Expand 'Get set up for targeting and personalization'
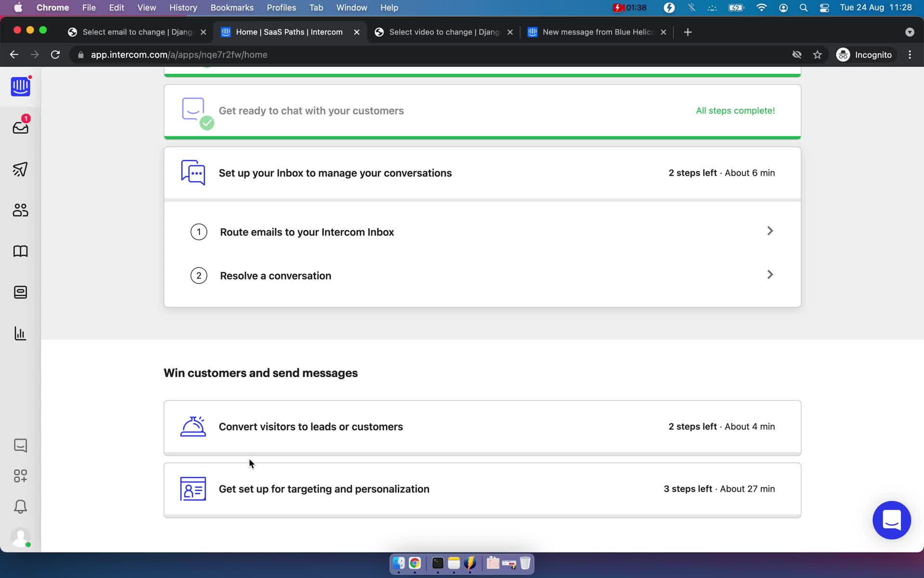 click(483, 489)
